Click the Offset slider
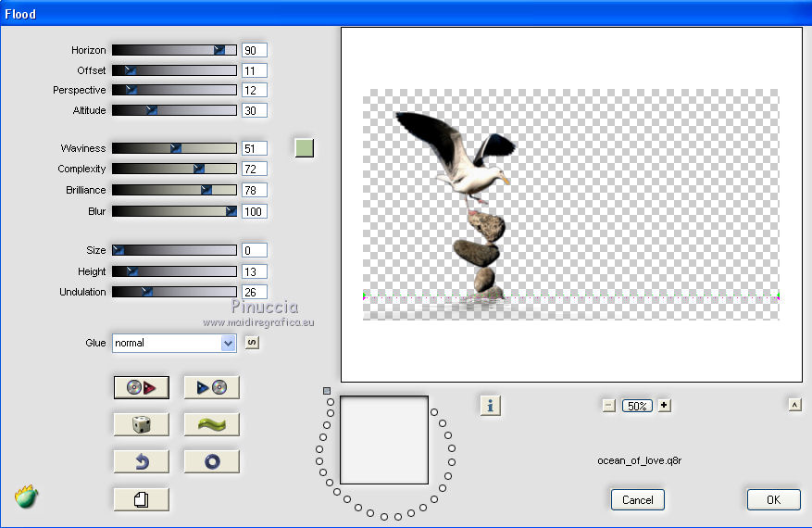Screen dimensions: 812x528 click(x=174, y=70)
